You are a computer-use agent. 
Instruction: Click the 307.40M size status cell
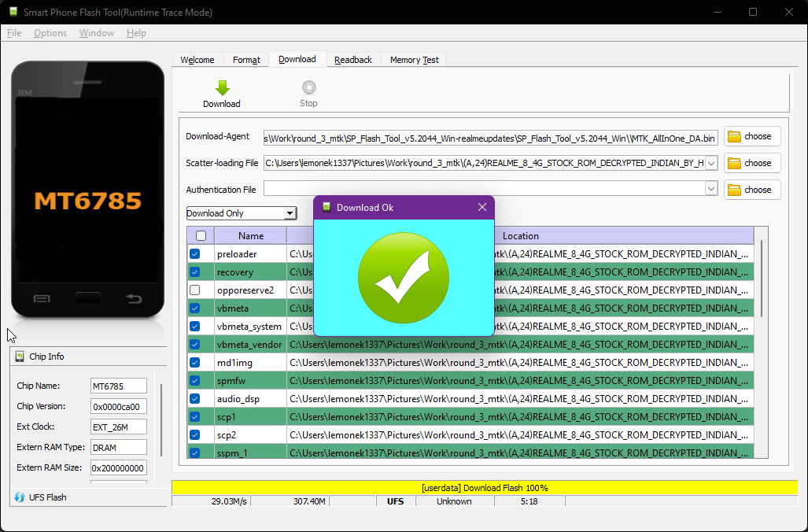290,501
